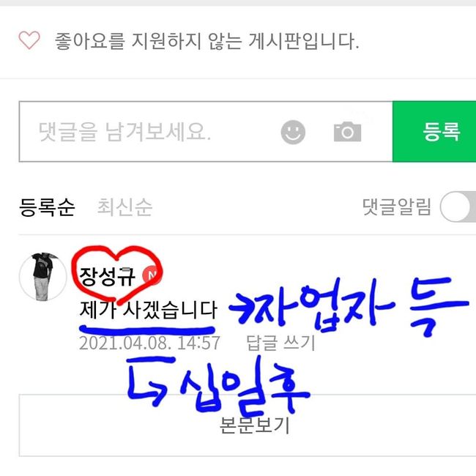Click the red N new-comment badge
This screenshot has width=476, height=476.
151,275
